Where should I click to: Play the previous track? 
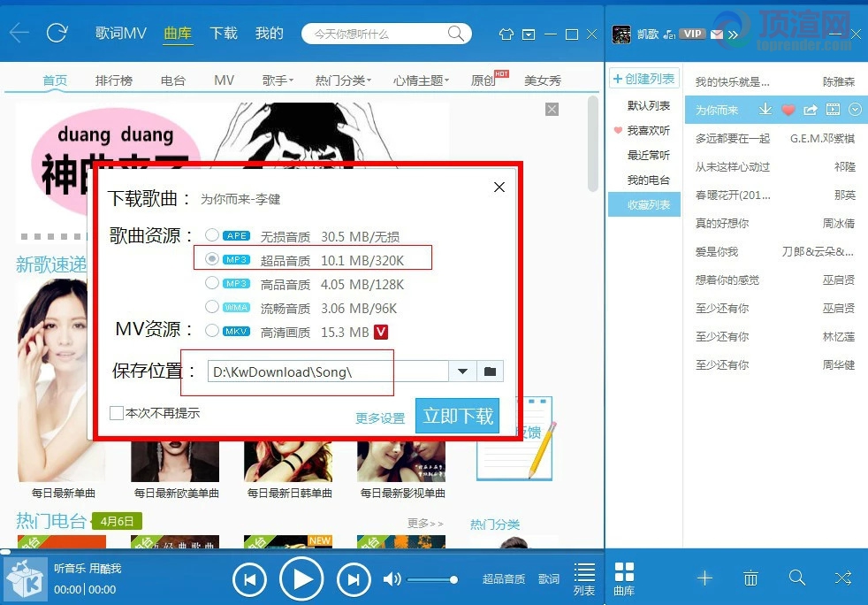point(249,579)
